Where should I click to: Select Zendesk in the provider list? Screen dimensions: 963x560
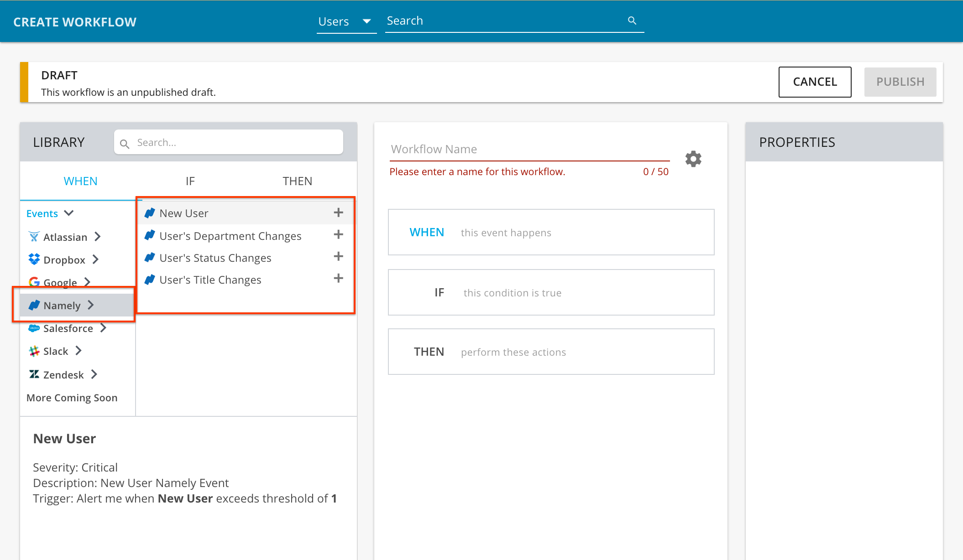click(63, 374)
